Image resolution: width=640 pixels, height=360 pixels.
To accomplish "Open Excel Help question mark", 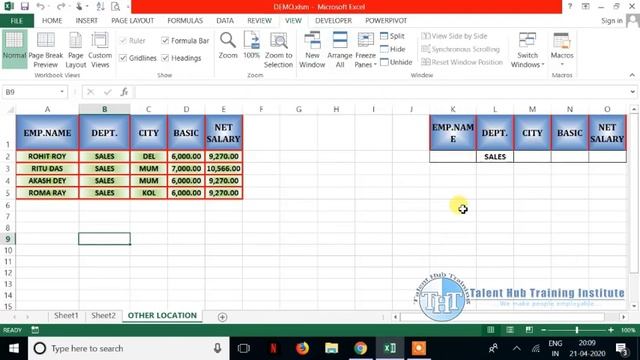I will tap(570, 7).
